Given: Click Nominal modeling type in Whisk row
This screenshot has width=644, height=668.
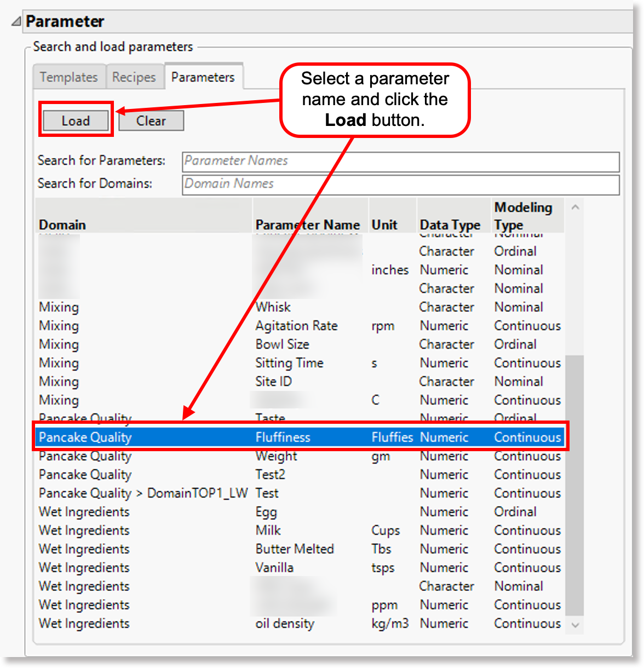Looking at the screenshot, I should (x=519, y=307).
